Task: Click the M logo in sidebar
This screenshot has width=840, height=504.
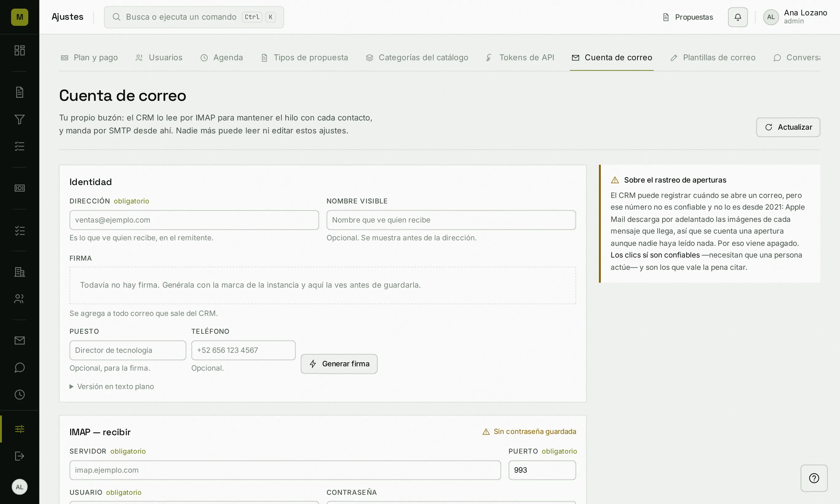Action: tap(19, 17)
